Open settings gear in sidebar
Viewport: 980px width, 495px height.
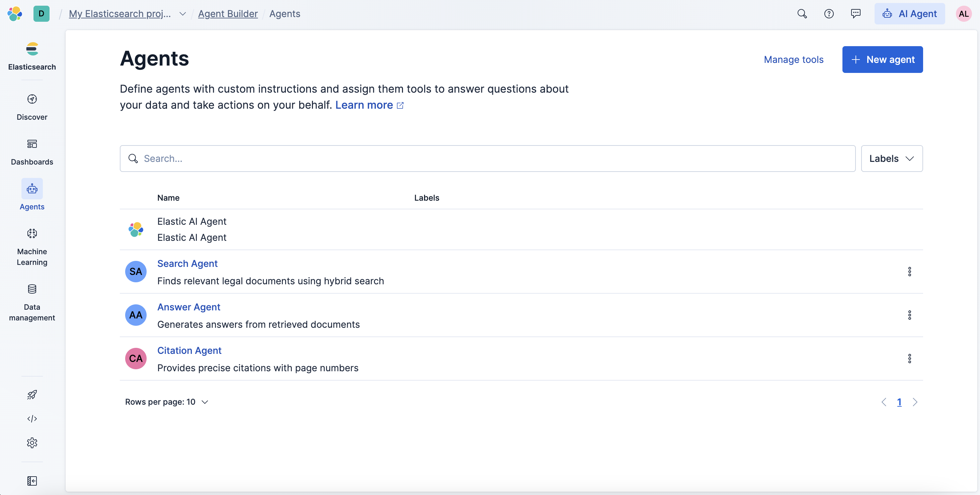coord(32,442)
